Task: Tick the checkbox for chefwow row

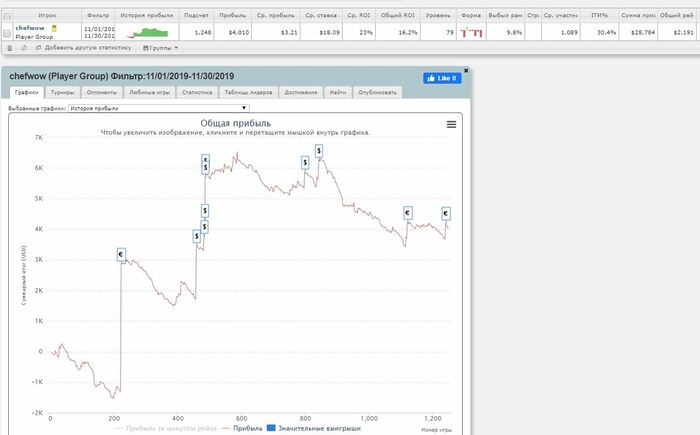Action: (x=7, y=33)
